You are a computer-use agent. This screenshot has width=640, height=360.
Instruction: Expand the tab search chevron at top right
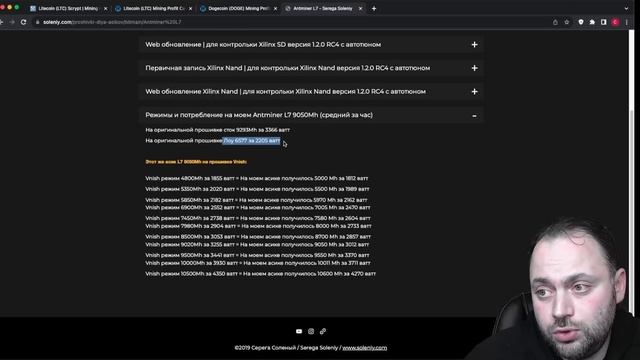click(627, 8)
